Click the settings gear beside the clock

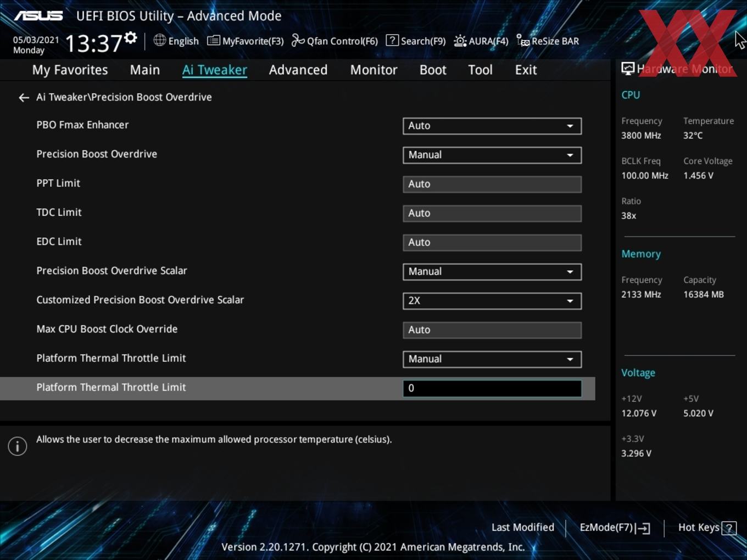tap(131, 37)
